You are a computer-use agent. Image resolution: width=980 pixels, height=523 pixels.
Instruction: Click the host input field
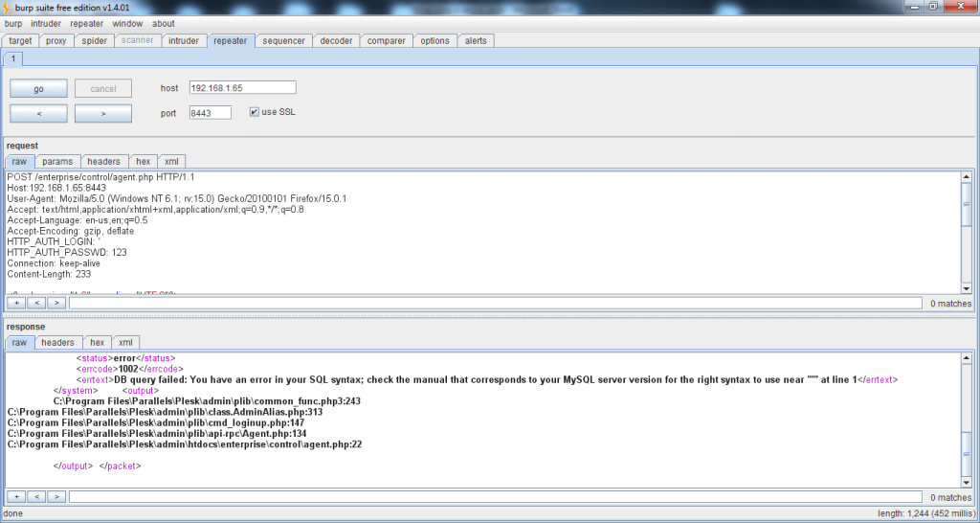[x=242, y=87]
